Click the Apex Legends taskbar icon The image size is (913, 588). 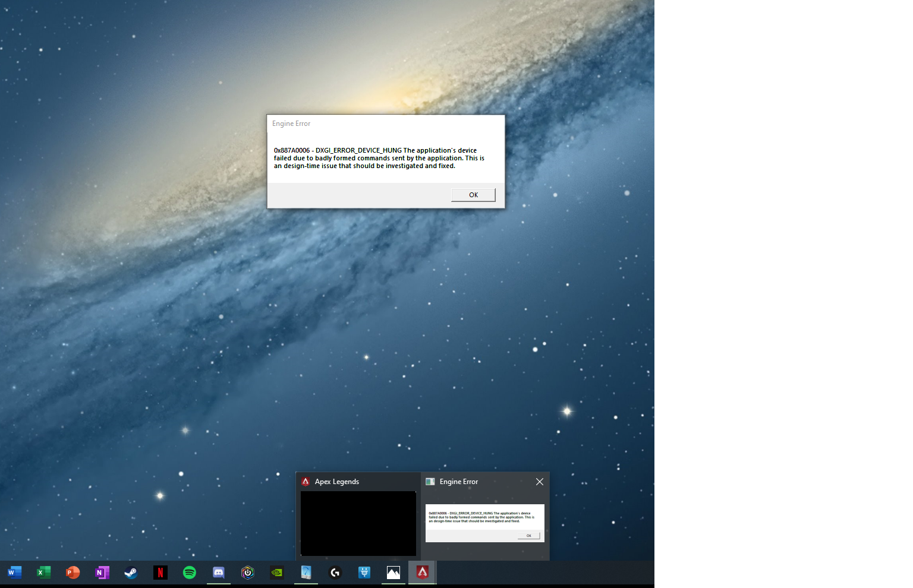(x=422, y=573)
